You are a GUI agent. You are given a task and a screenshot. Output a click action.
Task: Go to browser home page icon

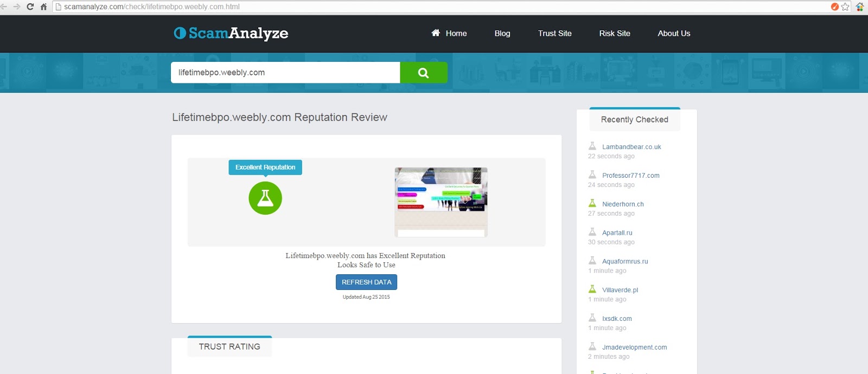[43, 7]
